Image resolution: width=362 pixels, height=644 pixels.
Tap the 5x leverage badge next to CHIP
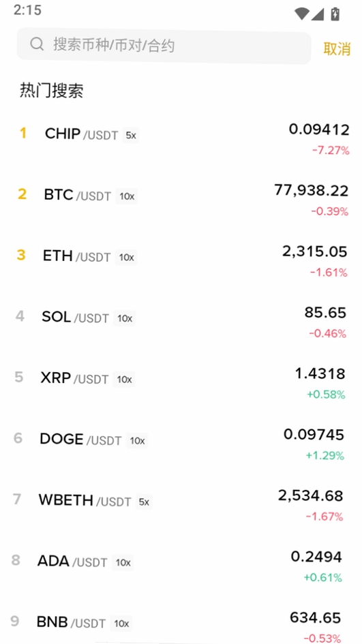click(x=131, y=135)
